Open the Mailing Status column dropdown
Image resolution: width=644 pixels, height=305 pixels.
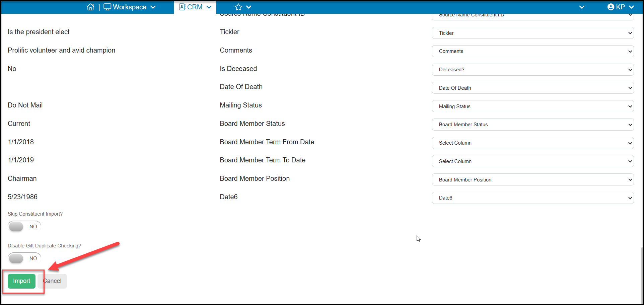(533, 106)
